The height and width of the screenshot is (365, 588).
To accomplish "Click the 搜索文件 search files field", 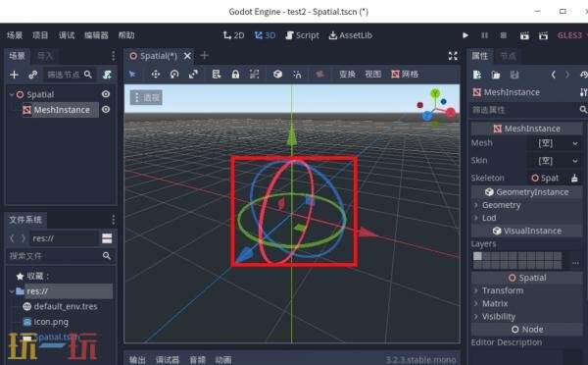I will [61, 256].
